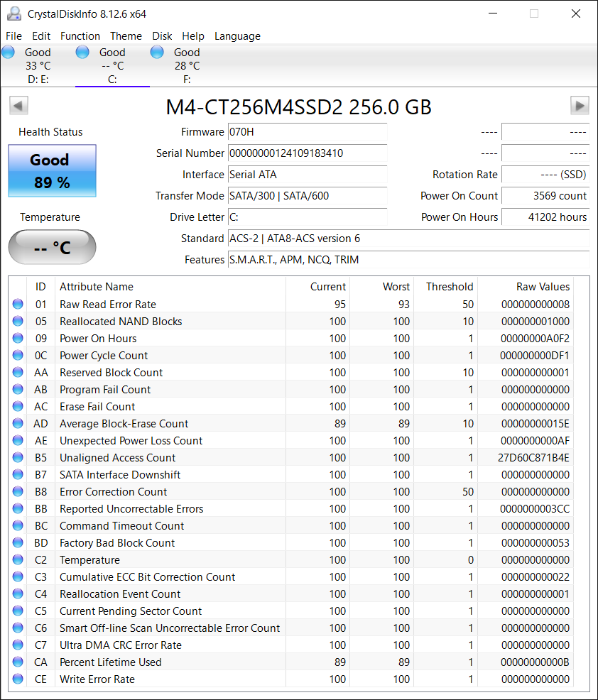Click the Good 89 % health status button
Viewport: 598px width, 700px height.
52,171
